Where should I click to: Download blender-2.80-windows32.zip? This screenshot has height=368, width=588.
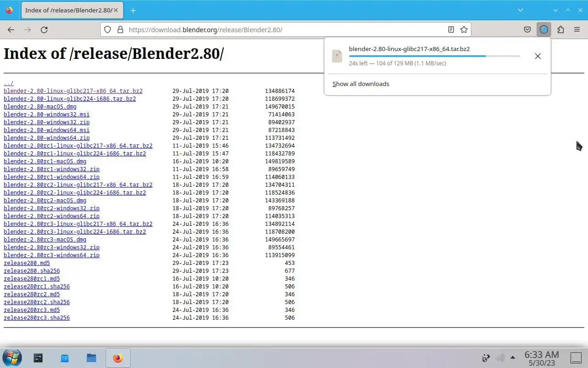(x=46, y=122)
